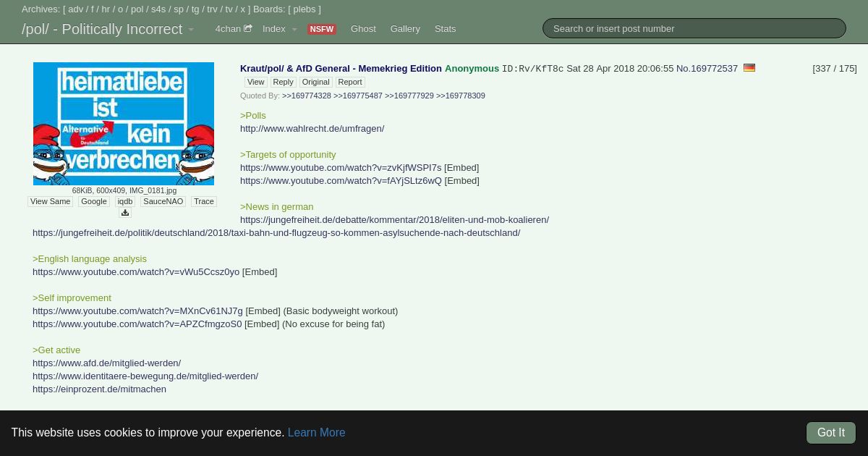Expand the /pol/ board title dropdown caret
The width and height of the screenshot is (868, 456).
tap(191, 30)
